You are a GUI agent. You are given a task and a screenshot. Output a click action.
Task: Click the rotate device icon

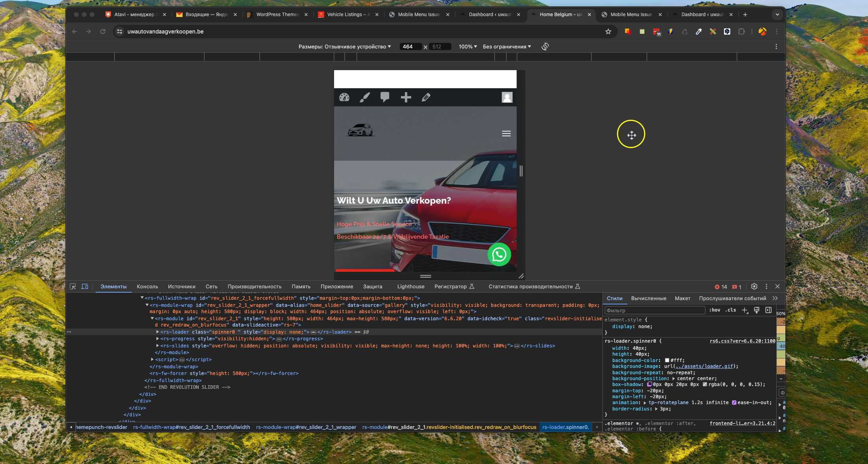[x=545, y=46]
